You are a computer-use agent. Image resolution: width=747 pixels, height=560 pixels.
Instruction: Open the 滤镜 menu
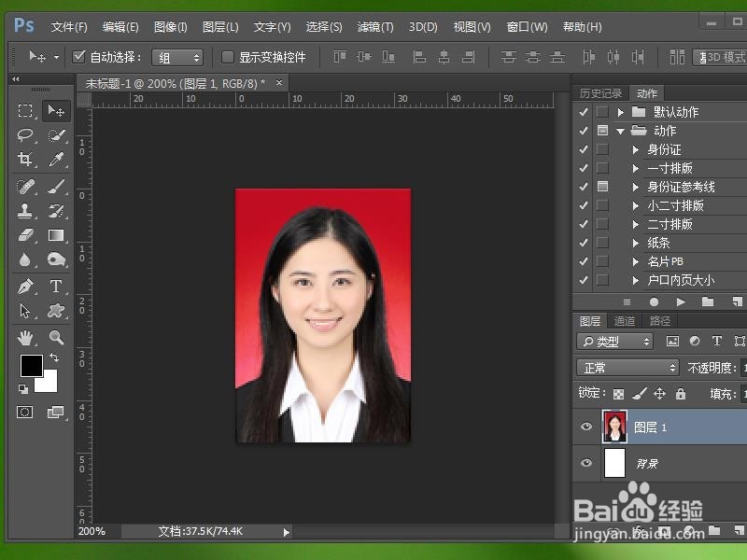click(x=374, y=27)
